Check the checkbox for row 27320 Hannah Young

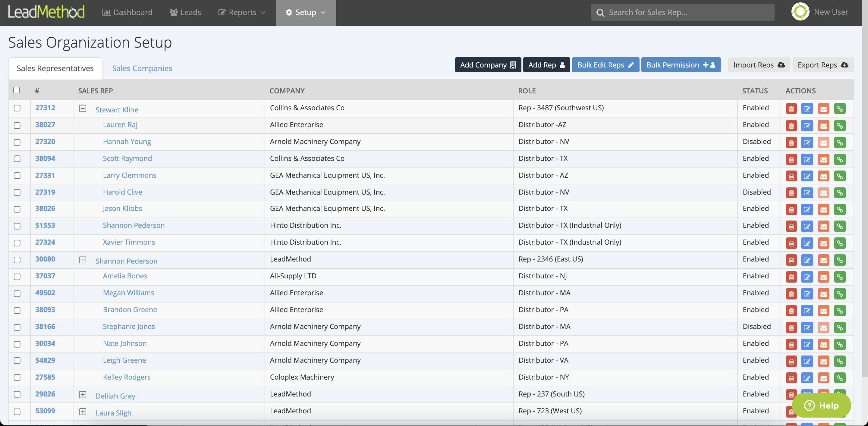(x=17, y=142)
